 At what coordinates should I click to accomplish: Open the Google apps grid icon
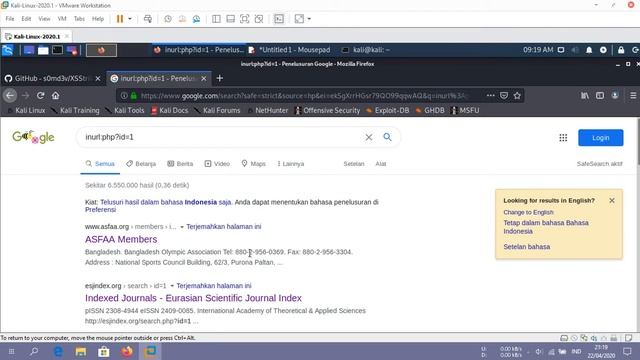tap(563, 138)
